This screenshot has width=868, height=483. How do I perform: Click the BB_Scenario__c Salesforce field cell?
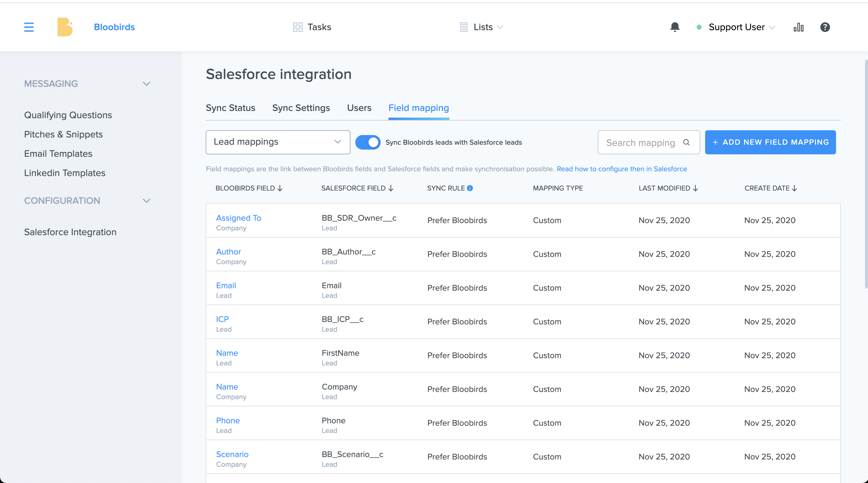[353, 454]
